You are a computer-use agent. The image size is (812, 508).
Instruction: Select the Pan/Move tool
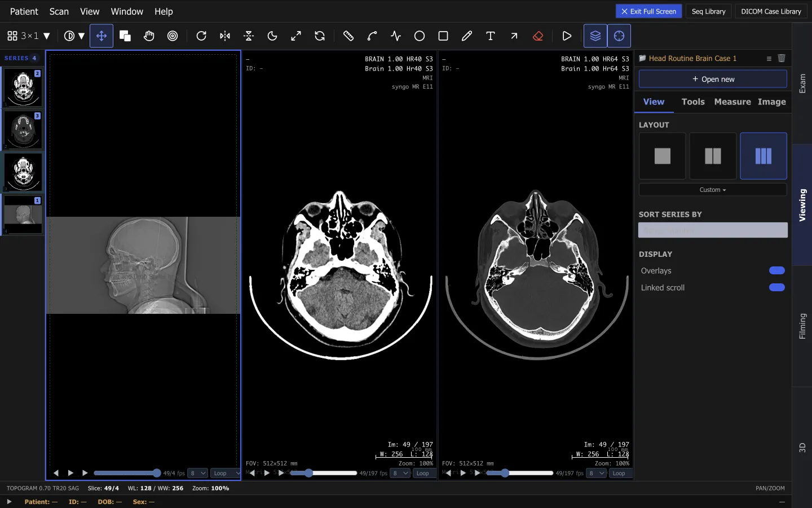tap(101, 36)
